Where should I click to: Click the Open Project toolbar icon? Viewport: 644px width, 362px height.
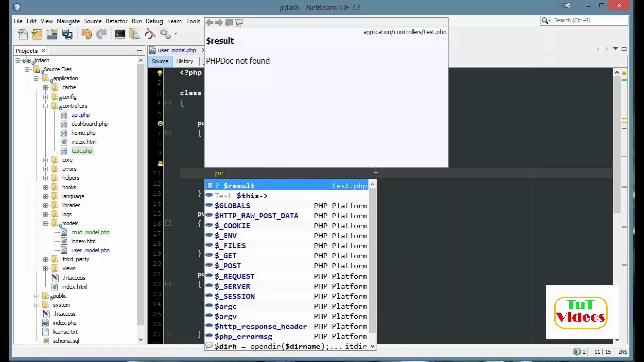click(52, 34)
